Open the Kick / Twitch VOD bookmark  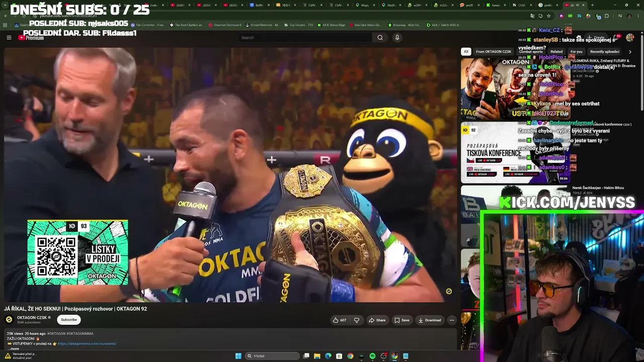[x=444, y=25]
